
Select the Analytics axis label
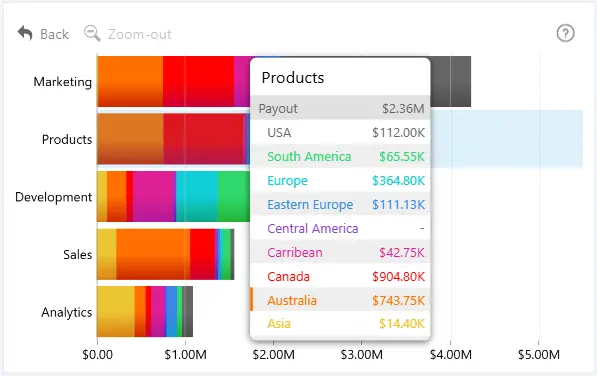(x=67, y=312)
